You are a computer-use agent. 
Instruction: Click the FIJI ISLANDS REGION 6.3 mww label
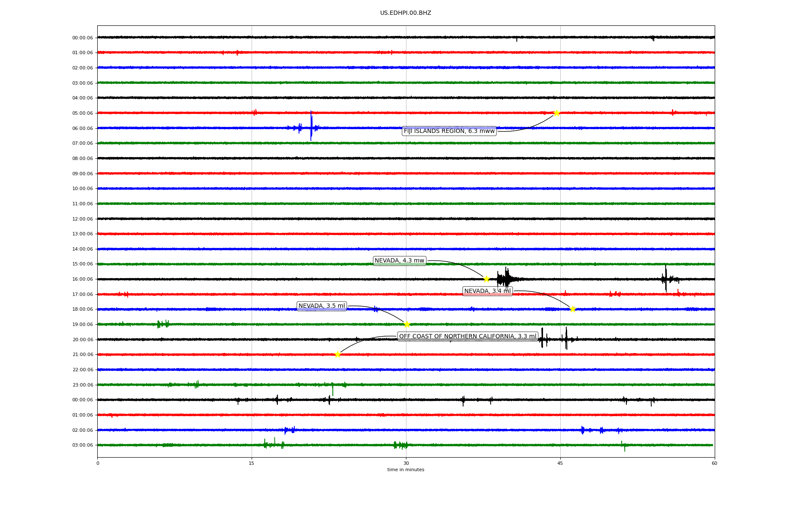click(x=449, y=131)
